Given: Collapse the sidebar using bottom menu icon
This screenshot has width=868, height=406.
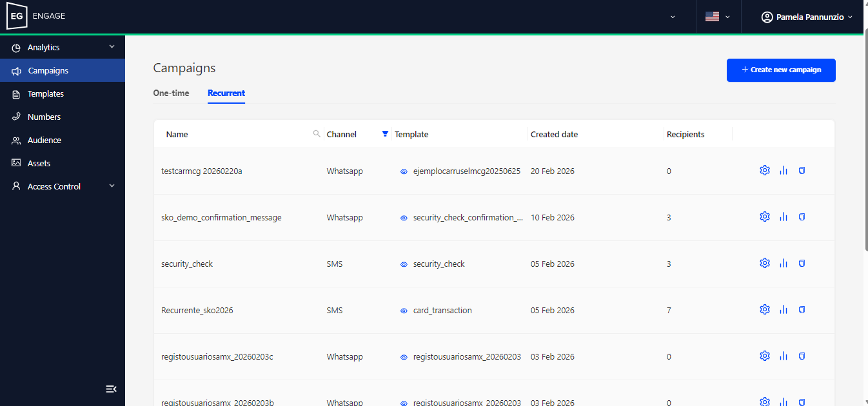Looking at the screenshot, I should tap(111, 389).
